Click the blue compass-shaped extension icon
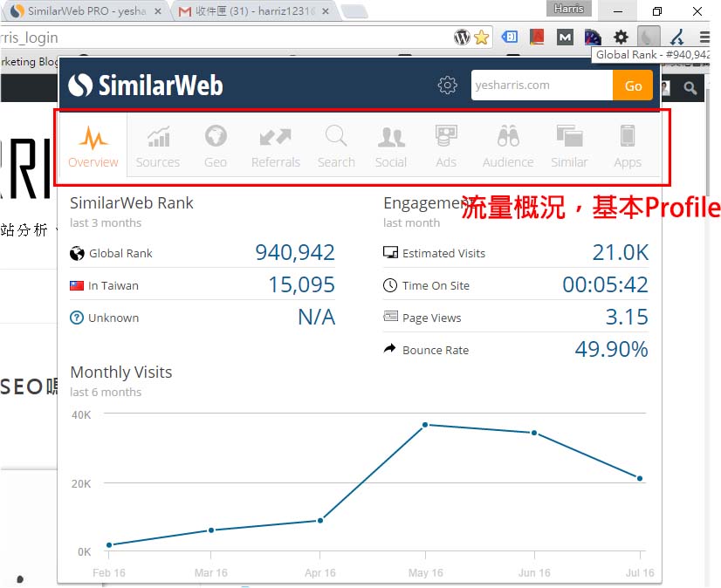Viewport: 721px width, 588px height. coord(676,37)
